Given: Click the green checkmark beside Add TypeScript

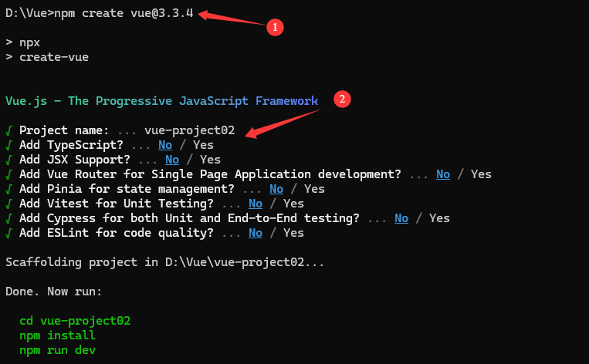Looking at the screenshot, I should click(9, 145).
